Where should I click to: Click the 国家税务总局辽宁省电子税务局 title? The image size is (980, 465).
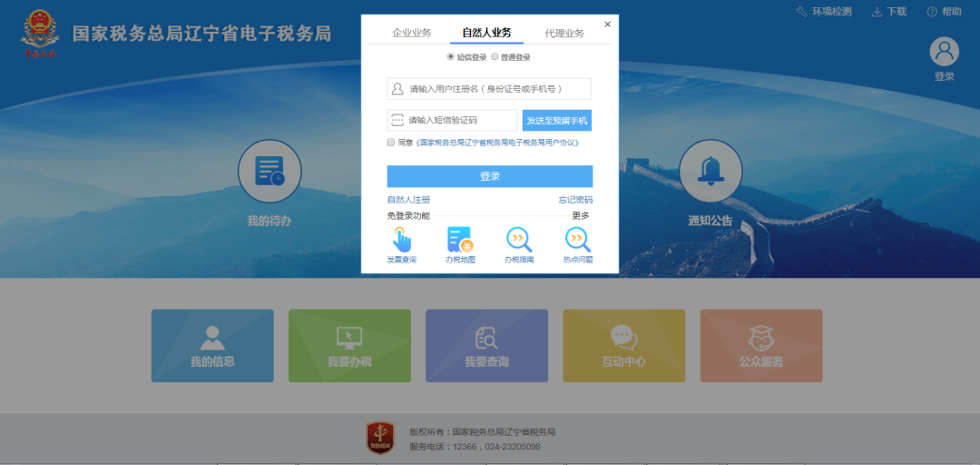201,34
